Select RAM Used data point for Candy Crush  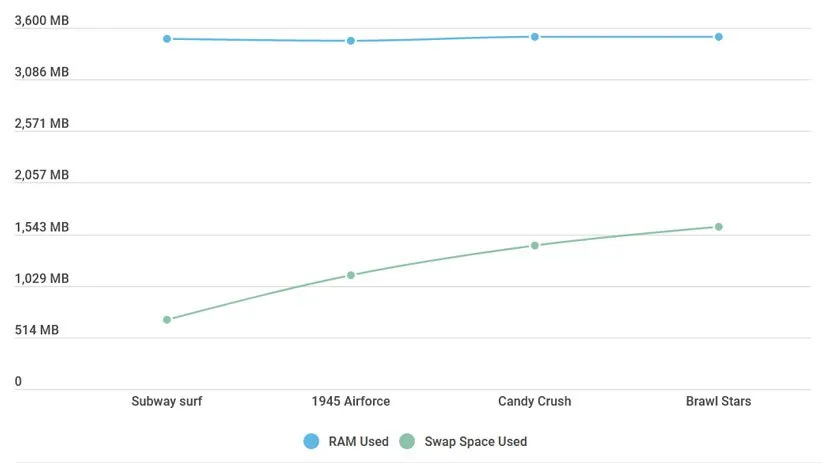tap(535, 37)
